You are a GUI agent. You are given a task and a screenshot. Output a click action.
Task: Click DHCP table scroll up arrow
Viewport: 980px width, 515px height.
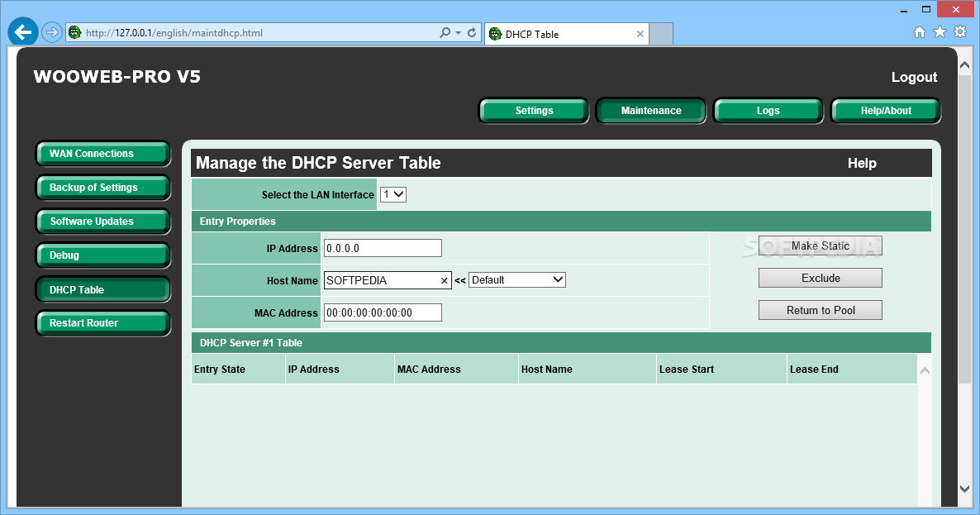[x=925, y=370]
